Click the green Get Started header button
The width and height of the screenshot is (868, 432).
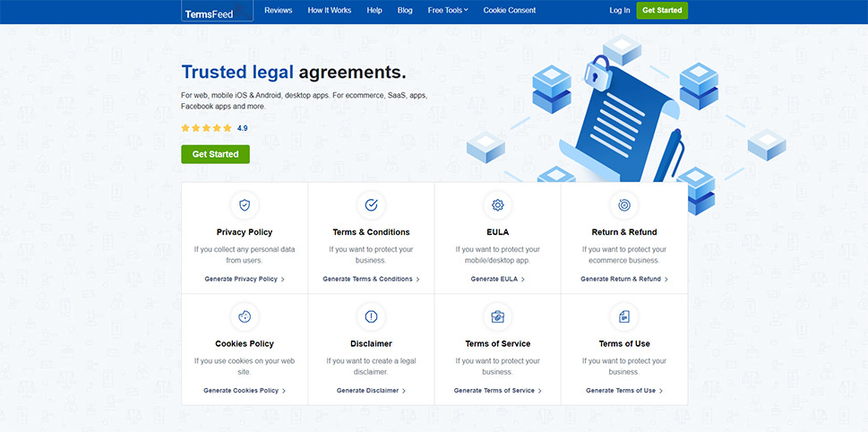[662, 10]
